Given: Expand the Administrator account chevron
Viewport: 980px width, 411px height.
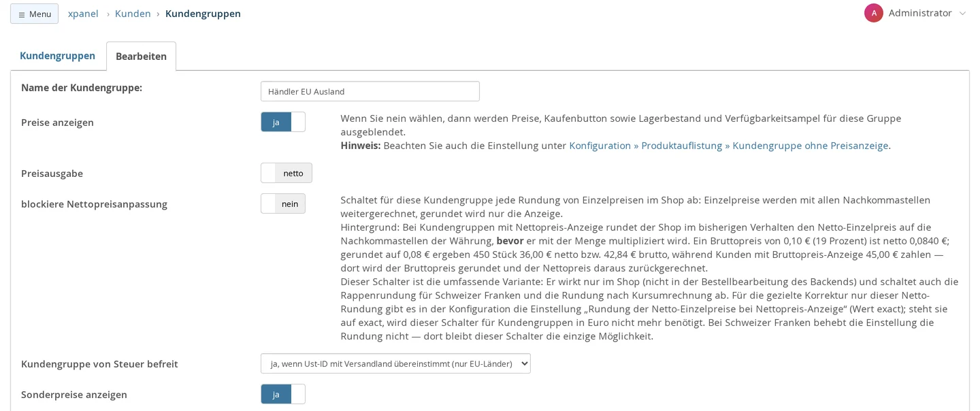Looking at the screenshot, I should click(x=962, y=14).
